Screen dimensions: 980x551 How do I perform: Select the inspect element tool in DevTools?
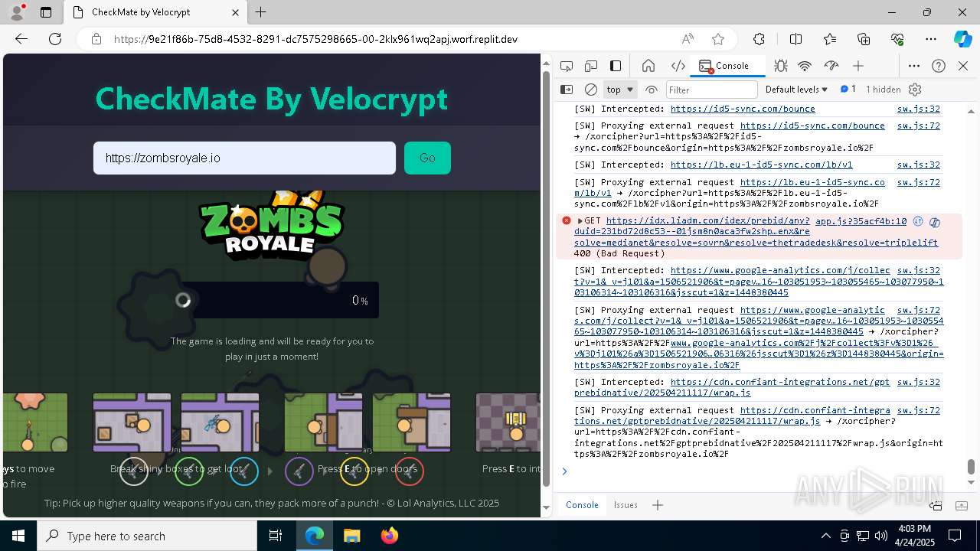point(567,66)
